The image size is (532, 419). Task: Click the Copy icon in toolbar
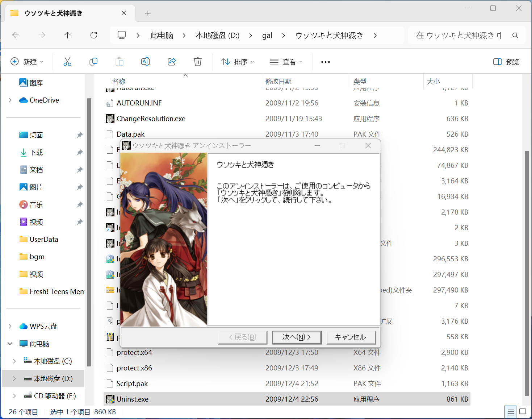click(93, 62)
